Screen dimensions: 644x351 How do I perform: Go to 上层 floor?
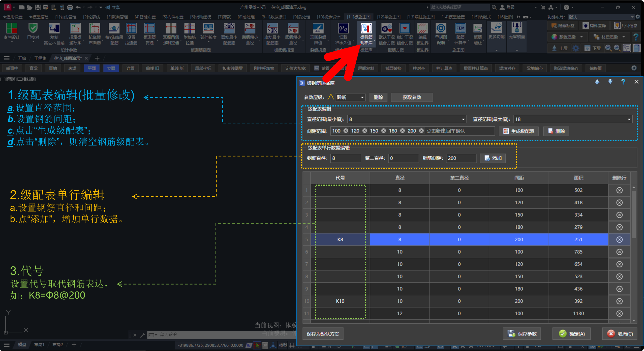(560, 48)
